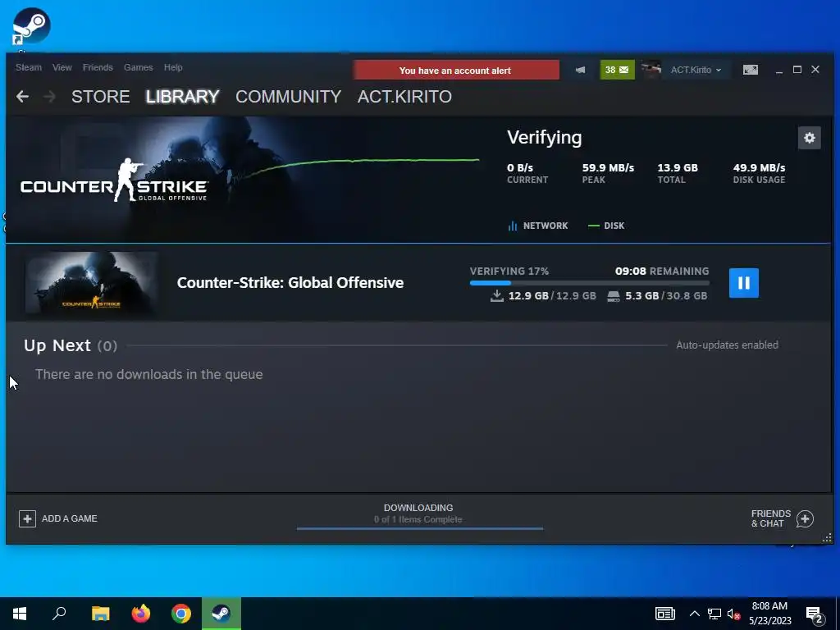Open the announcements megaphone icon
This screenshot has height=630, width=840.
point(580,70)
